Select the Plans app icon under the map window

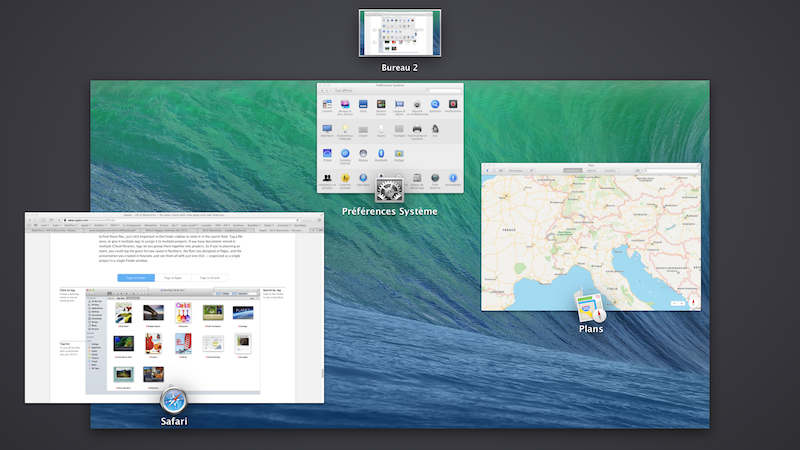coord(590,308)
